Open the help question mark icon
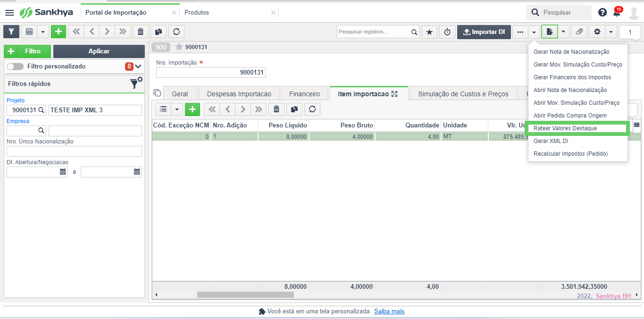644x319 pixels. tap(602, 13)
